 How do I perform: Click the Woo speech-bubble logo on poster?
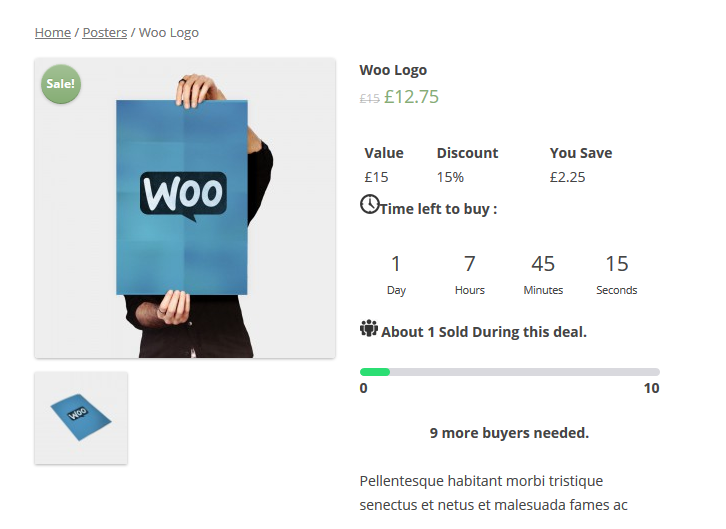[183, 195]
